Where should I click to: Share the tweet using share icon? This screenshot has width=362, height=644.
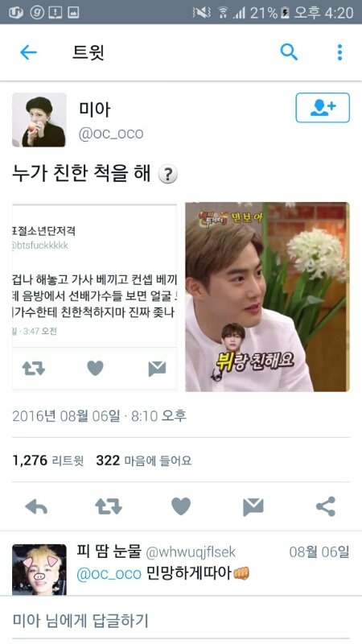point(326,506)
